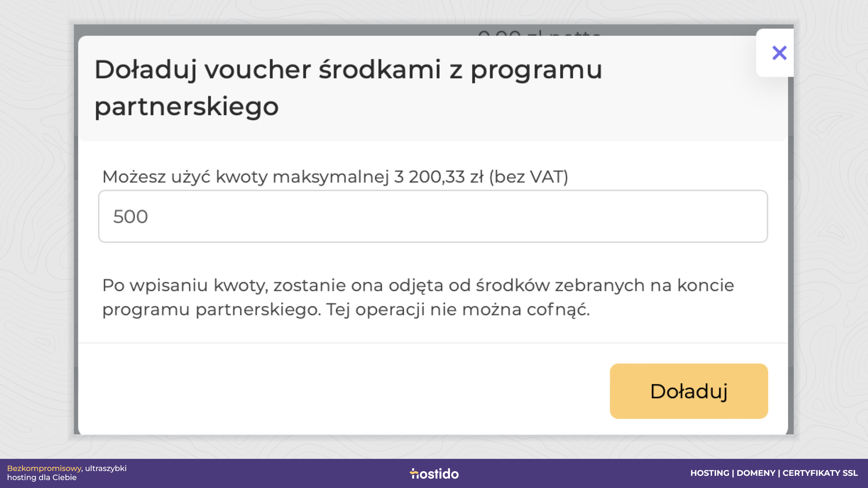This screenshot has width=868, height=488.
Task: Select the DOMENY label in the footer bar
Action: [x=756, y=473]
